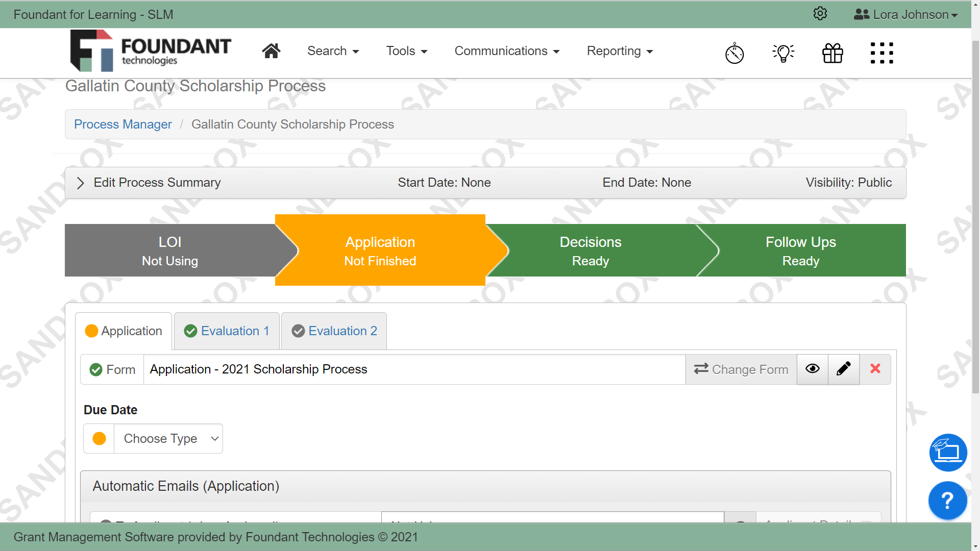
Task: Select the Follow Ups Ready stage
Action: click(x=801, y=251)
